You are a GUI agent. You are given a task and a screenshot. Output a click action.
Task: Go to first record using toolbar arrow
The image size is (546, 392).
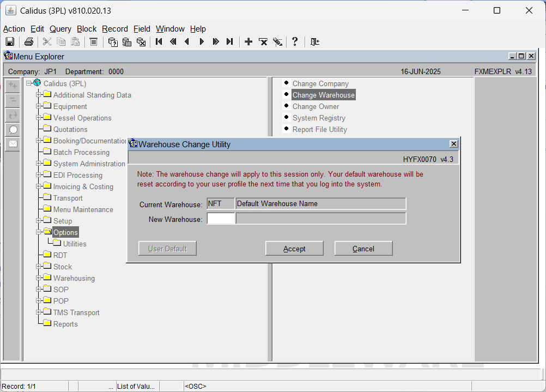click(x=159, y=42)
